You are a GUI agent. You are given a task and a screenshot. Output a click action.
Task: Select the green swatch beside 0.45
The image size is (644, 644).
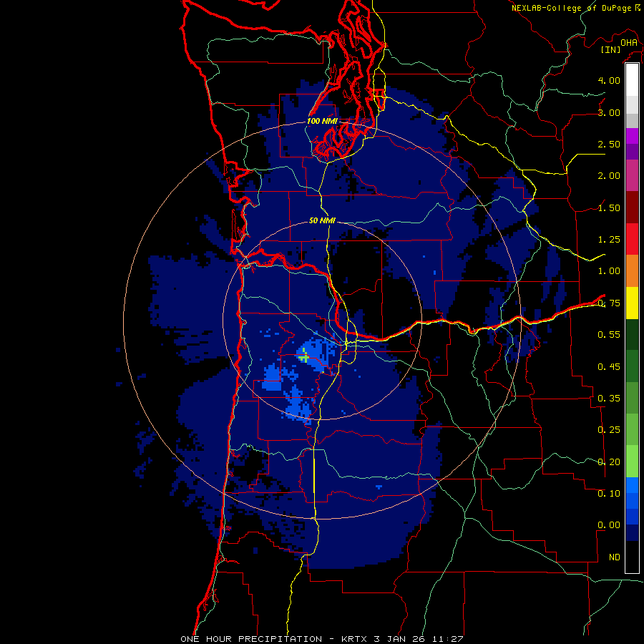632,366
